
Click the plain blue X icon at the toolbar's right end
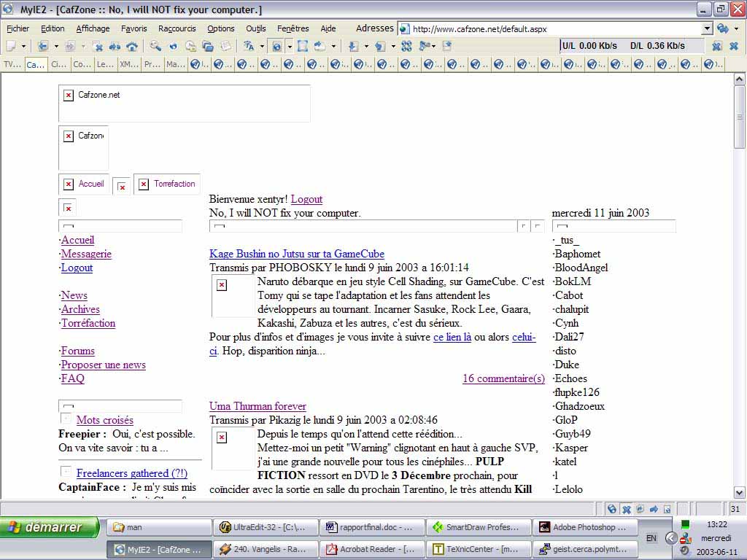point(734,46)
